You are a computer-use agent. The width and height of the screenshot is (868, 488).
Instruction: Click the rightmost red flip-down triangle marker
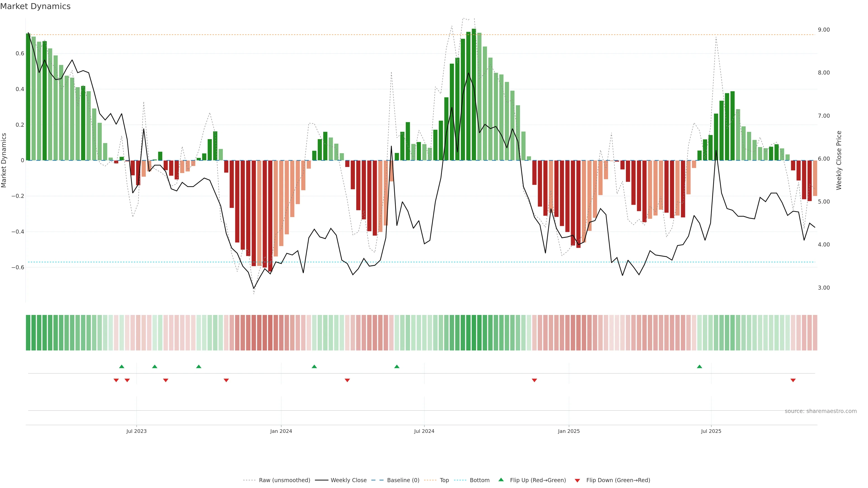click(x=793, y=380)
